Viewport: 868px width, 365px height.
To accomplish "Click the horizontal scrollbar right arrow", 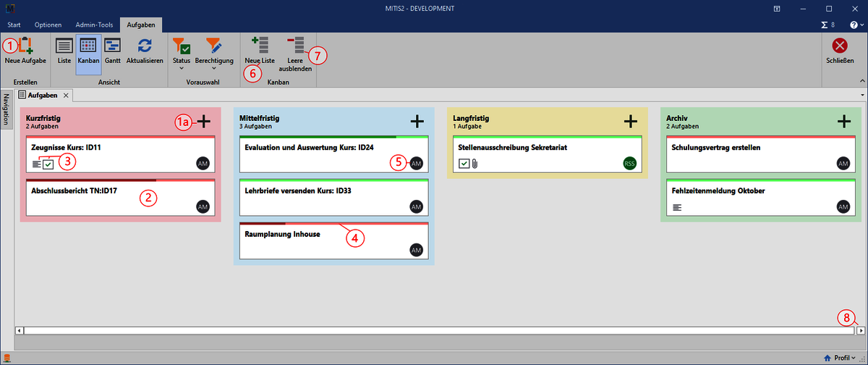I will [x=861, y=330].
